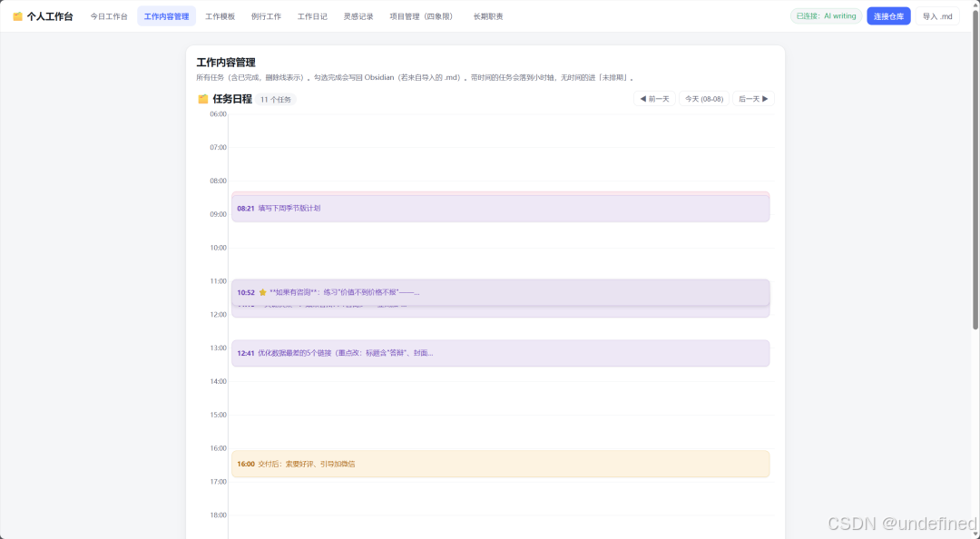Click the folder icon next to 任务日程
This screenshot has height=539, width=980.
[x=202, y=99]
